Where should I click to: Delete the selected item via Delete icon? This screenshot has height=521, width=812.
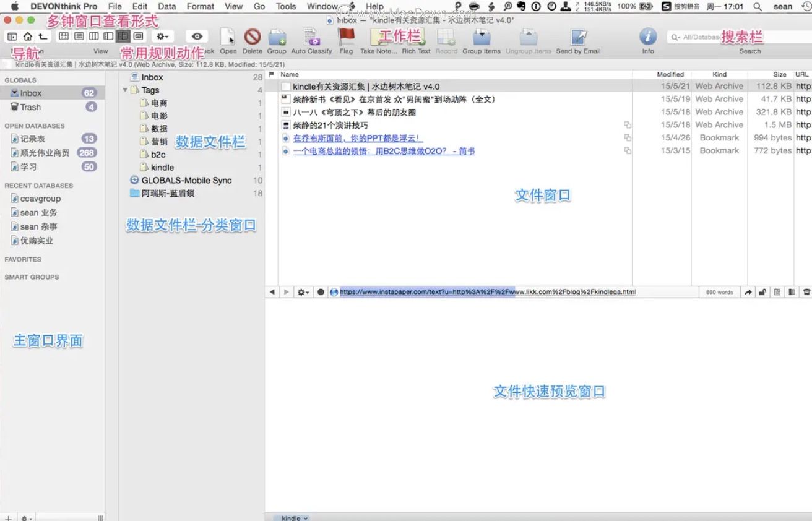click(x=252, y=37)
